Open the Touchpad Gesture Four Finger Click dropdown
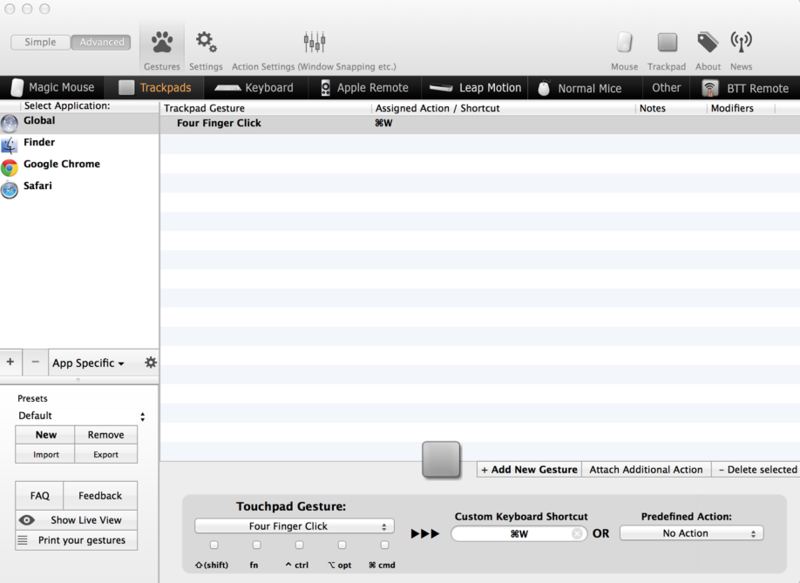 click(x=294, y=526)
